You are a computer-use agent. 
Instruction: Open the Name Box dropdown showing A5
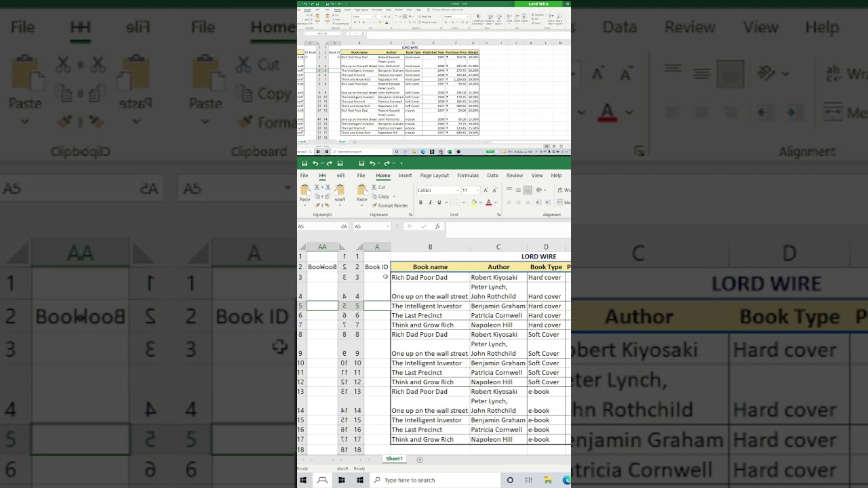[x=388, y=226]
